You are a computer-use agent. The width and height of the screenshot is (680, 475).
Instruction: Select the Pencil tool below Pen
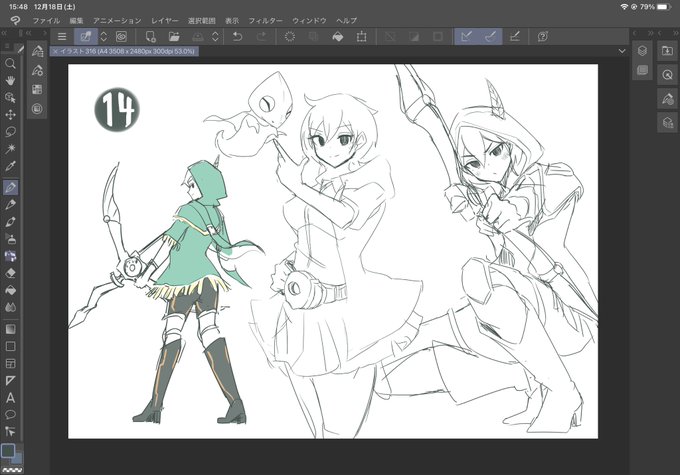coord(10,205)
